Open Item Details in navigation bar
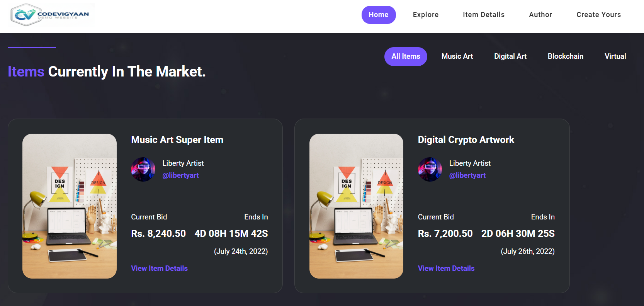The width and height of the screenshot is (644, 306). (x=483, y=15)
